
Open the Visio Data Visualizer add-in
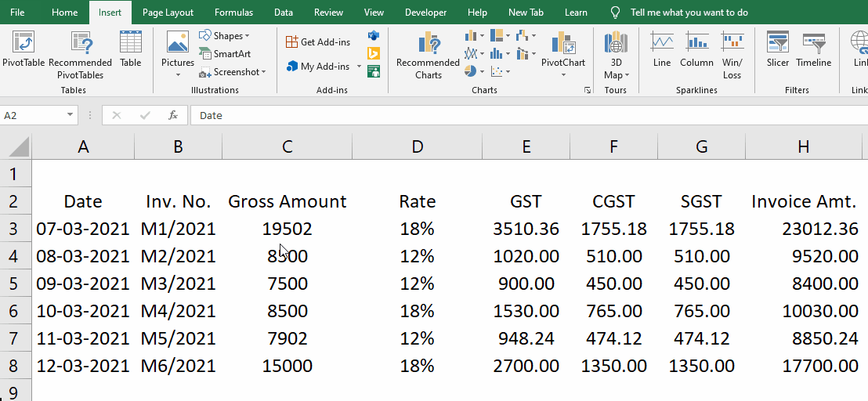click(x=374, y=36)
